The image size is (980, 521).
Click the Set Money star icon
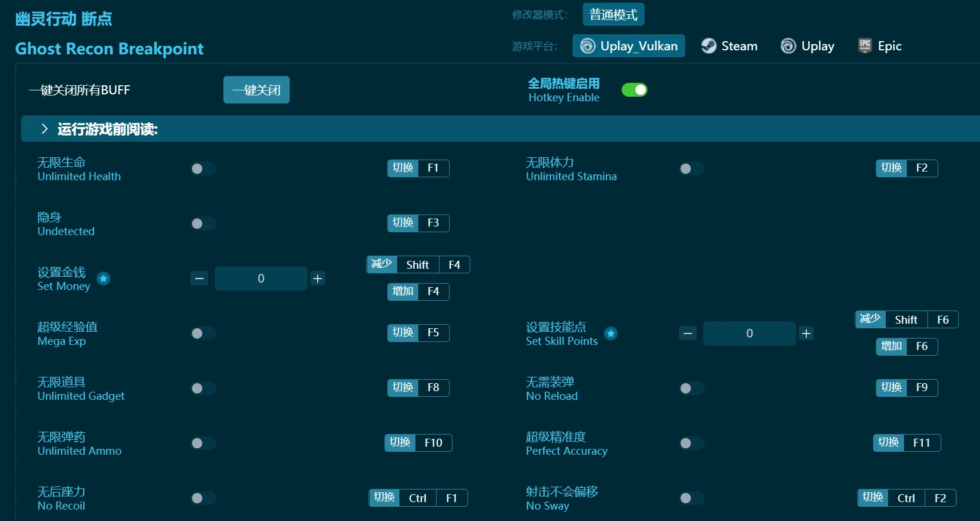(103, 279)
